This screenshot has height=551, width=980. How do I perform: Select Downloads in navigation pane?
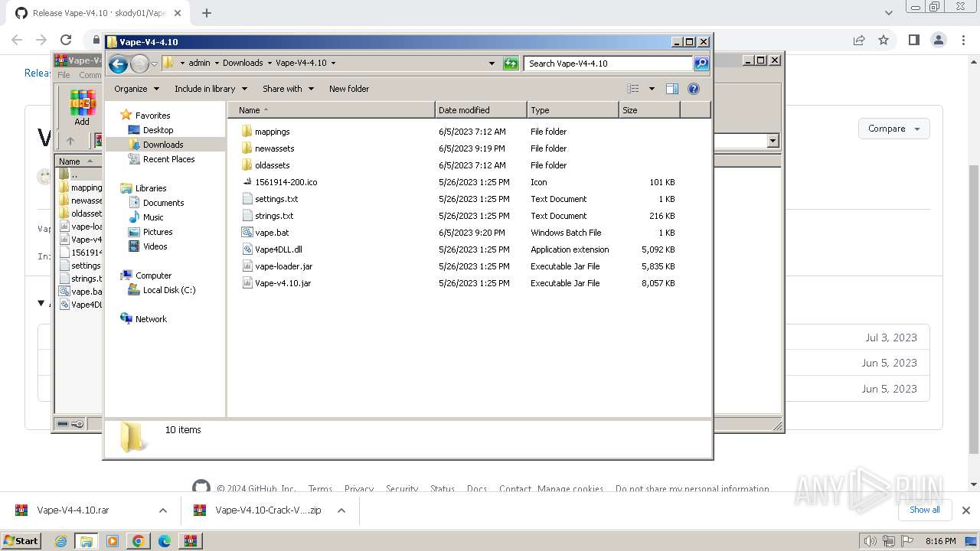[x=162, y=145]
